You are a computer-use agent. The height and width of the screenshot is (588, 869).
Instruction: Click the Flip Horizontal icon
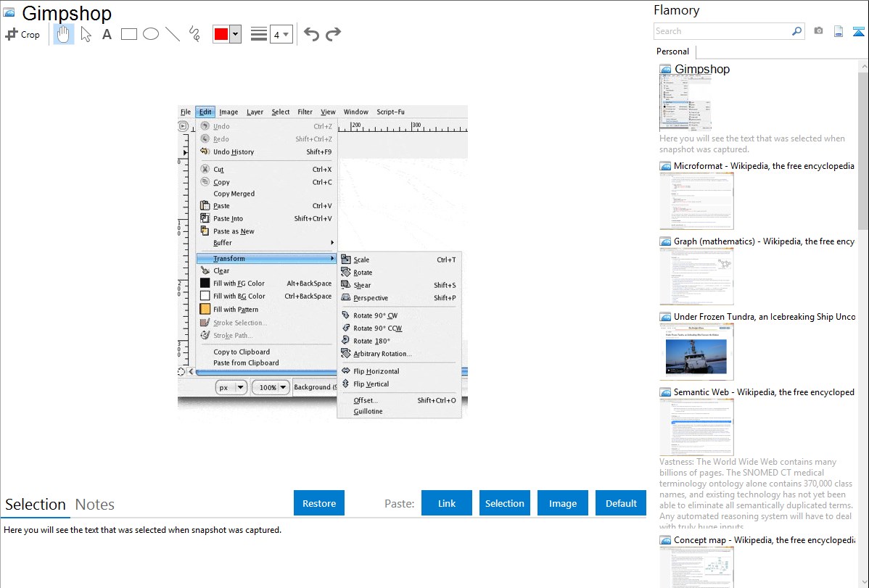coord(346,370)
